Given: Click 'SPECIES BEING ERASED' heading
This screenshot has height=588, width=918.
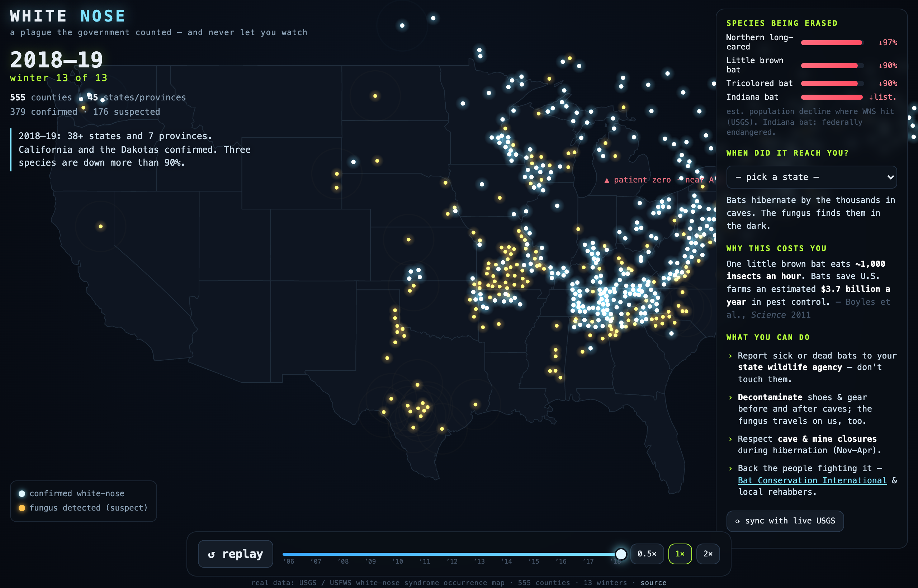Looking at the screenshot, I should pyautogui.click(x=782, y=23).
